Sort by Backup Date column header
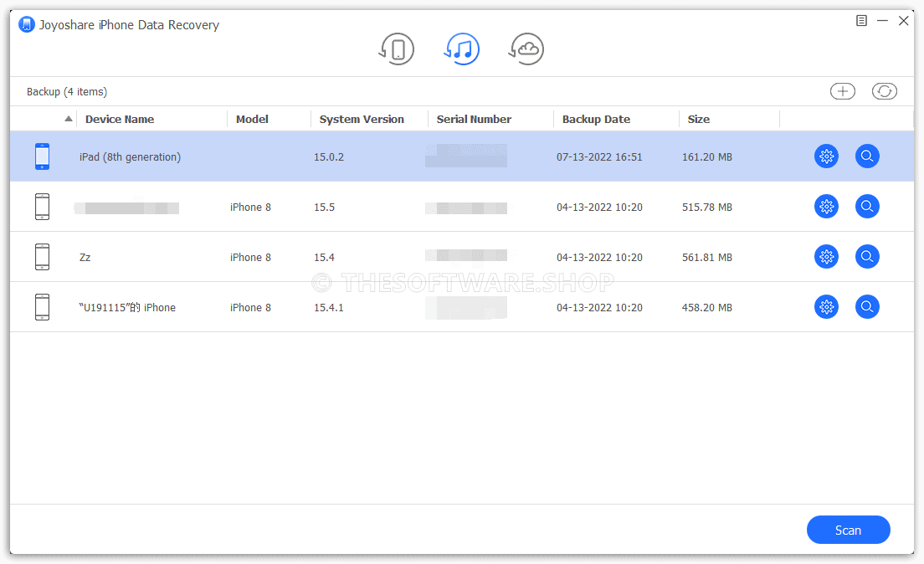This screenshot has width=924, height=564. 597,119
